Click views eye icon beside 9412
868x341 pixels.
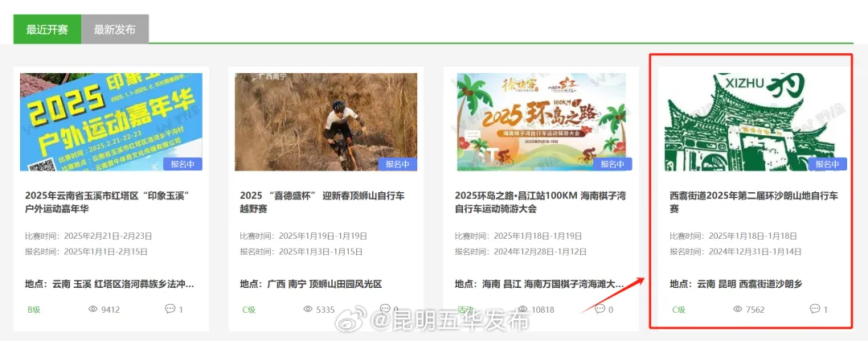(x=93, y=309)
